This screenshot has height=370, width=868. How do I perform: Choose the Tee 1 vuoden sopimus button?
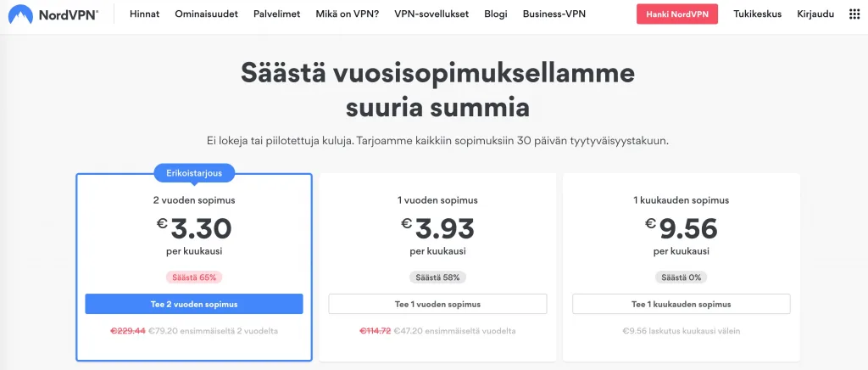point(437,304)
